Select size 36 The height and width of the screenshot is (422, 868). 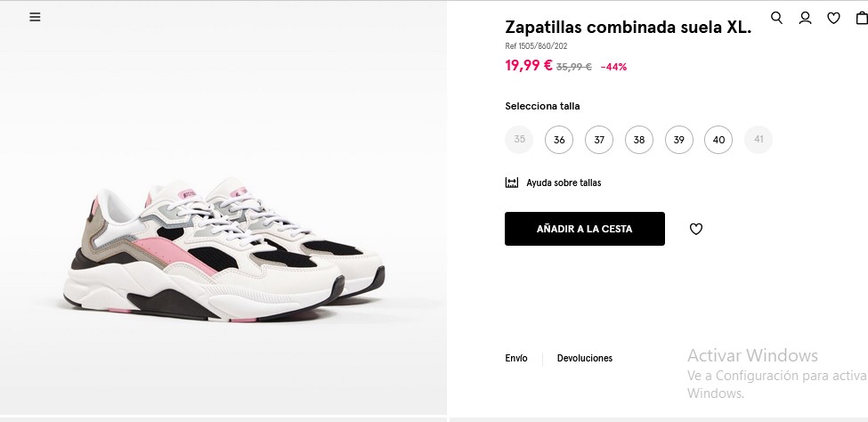tap(559, 140)
